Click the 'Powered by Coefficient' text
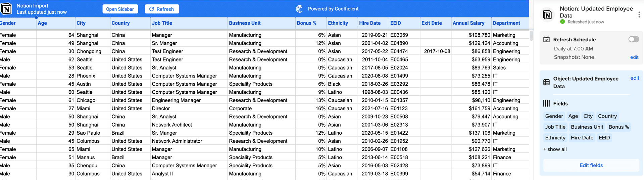 (333, 9)
